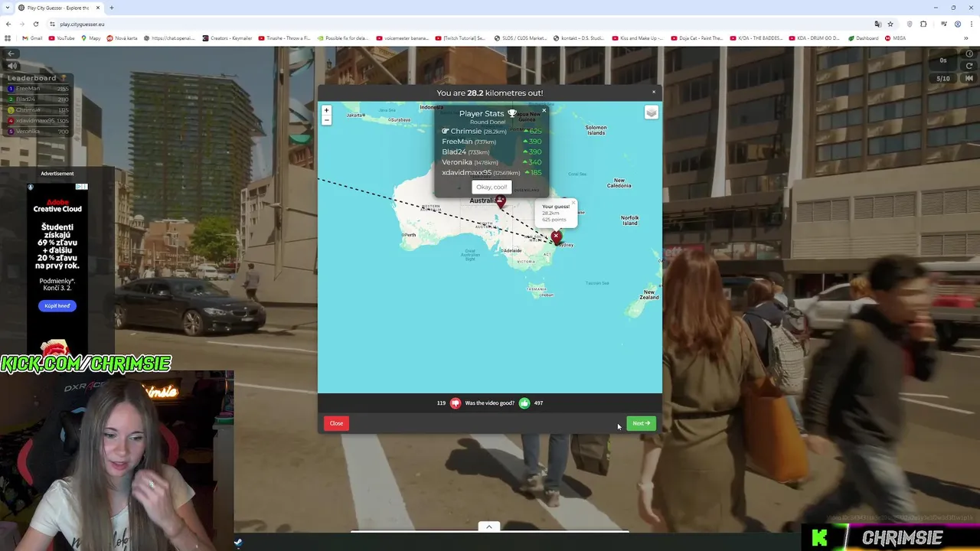Open browser extensions puzzle icon
Screen dimensions: 980x551
click(x=923, y=24)
